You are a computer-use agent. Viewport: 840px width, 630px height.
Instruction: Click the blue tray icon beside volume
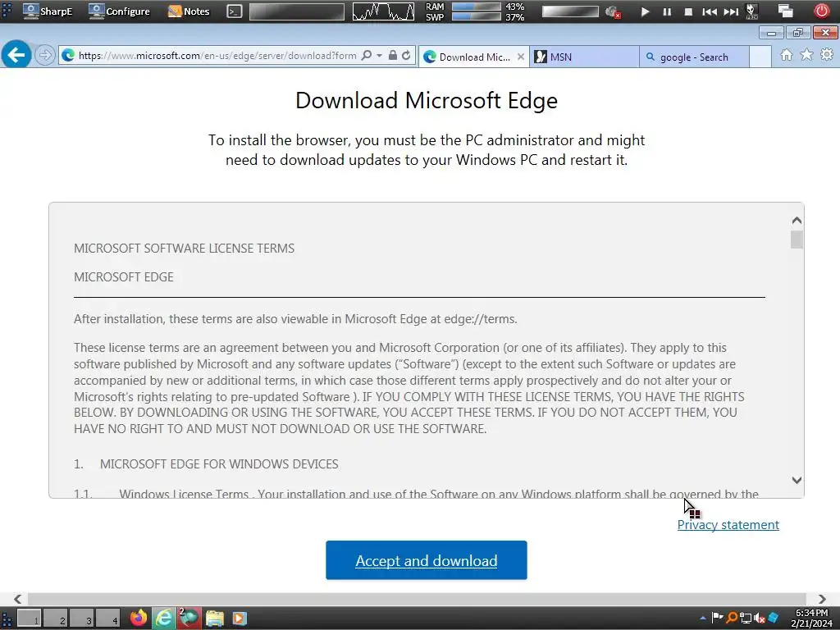click(x=773, y=619)
